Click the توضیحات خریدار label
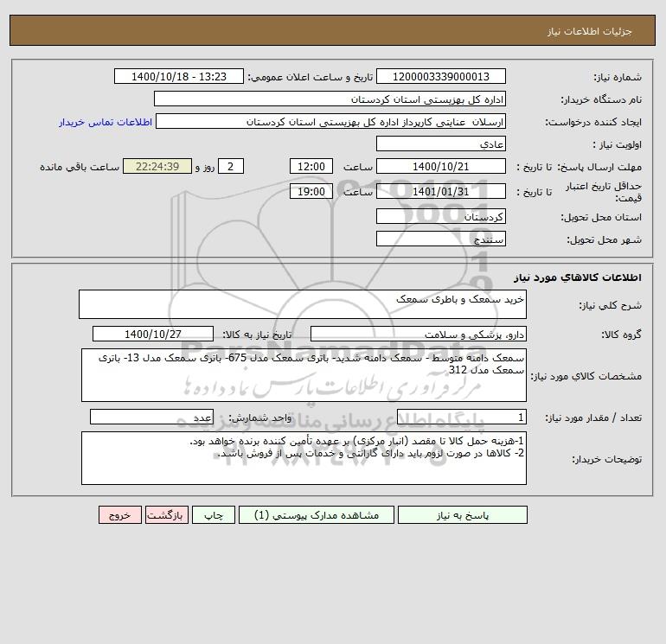The height and width of the screenshot is (644, 666). [607, 459]
